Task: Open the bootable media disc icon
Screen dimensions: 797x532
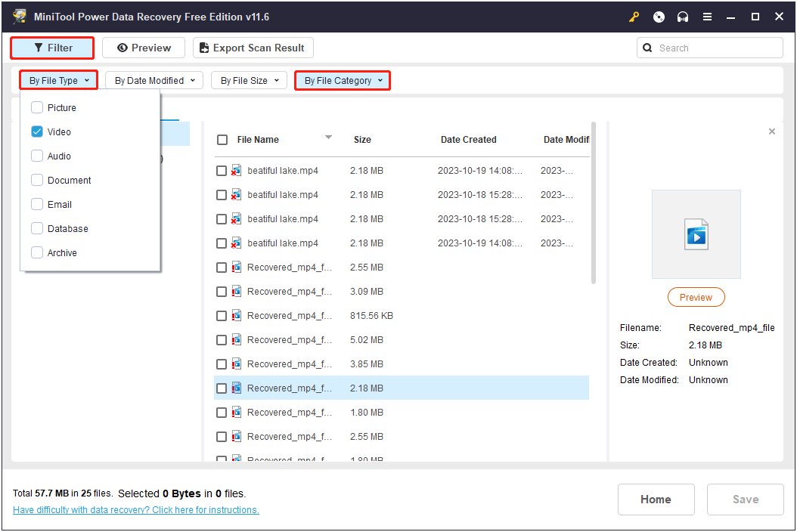Action: [x=659, y=17]
